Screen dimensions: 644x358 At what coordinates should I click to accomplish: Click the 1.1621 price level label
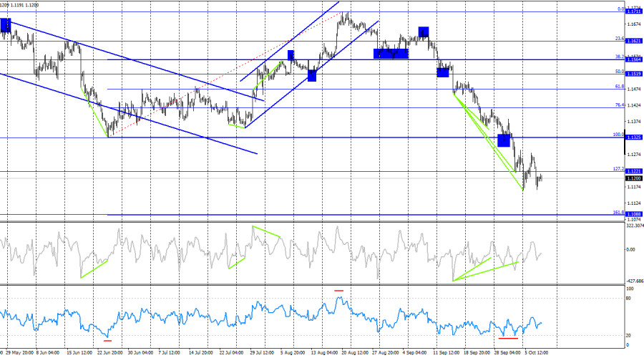coord(634,41)
